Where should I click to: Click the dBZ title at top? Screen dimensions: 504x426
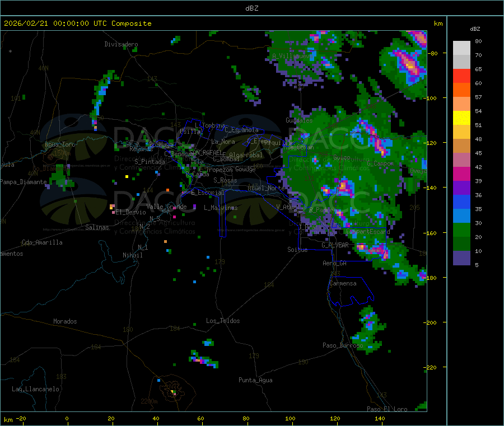click(x=251, y=8)
